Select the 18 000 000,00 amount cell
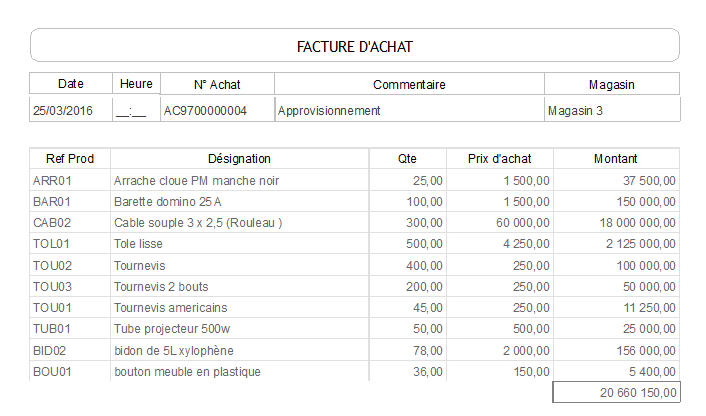The height and width of the screenshot is (416, 706). 616,223
